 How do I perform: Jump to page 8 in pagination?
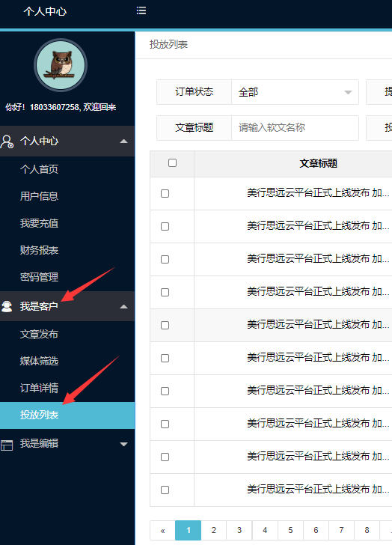[x=367, y=530]
